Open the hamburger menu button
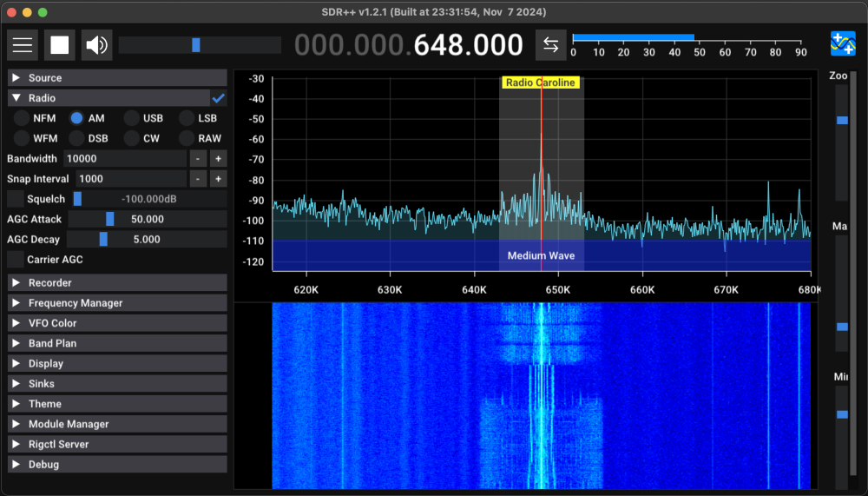The image size is (868, 496). (x=23, y=45)
